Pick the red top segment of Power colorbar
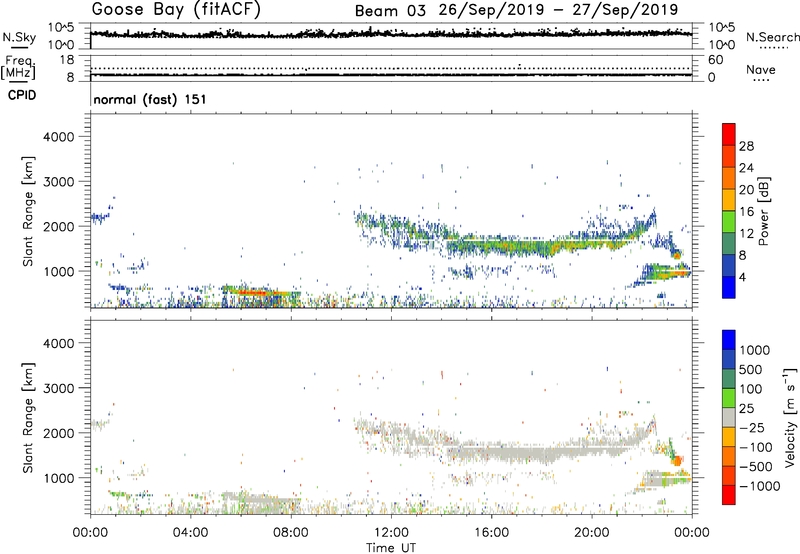The width and height of the screenshot is (800, 554). coord(729,134)
